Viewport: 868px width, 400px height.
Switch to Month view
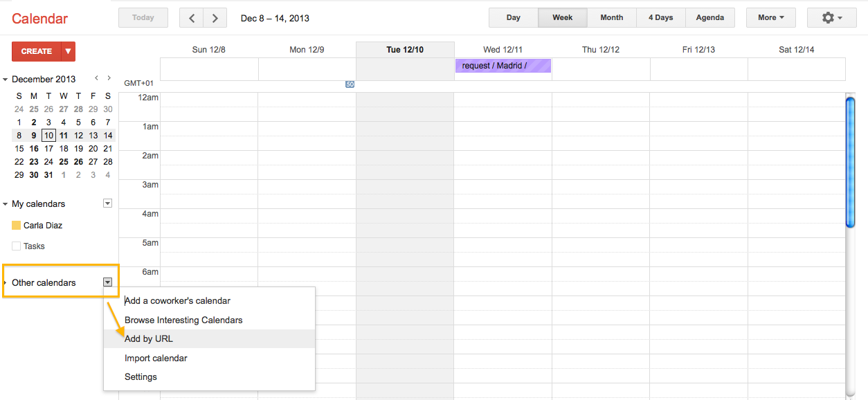pos(612,18)
